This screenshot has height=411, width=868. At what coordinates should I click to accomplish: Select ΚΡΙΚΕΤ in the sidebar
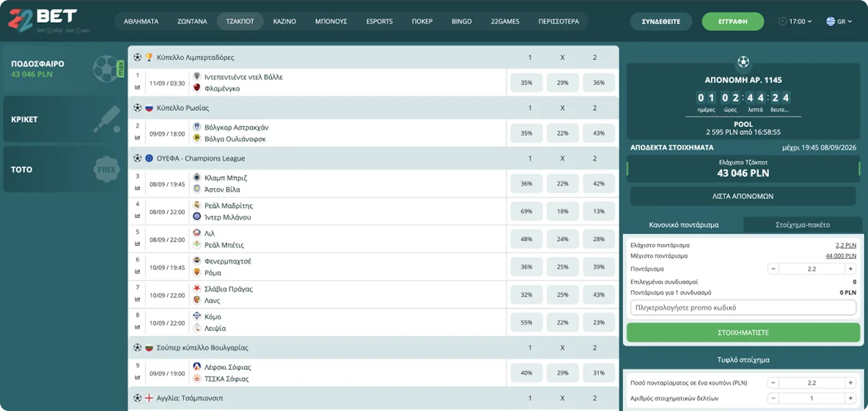click(x=62, y=119)
